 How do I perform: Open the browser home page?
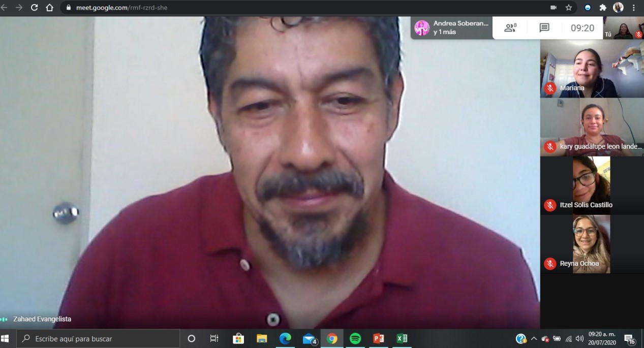(49, 8)
